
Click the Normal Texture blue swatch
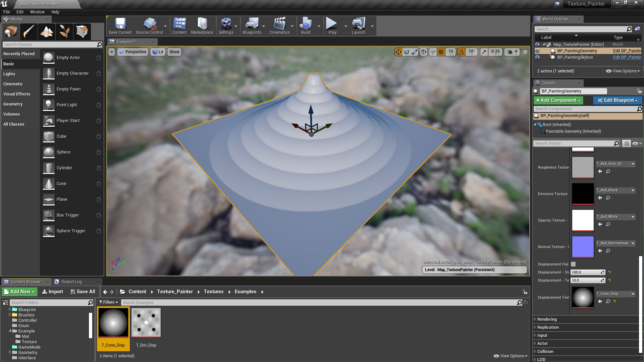(x=583, y=247)
